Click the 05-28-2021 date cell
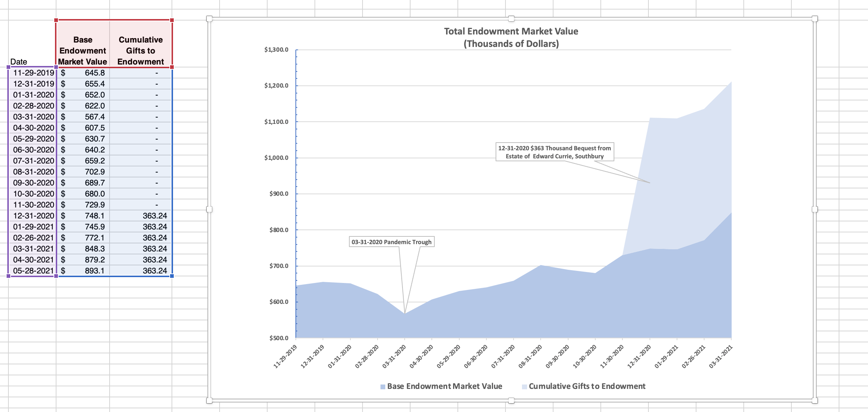This screenshot has height=412, width=868. [32, 271]
